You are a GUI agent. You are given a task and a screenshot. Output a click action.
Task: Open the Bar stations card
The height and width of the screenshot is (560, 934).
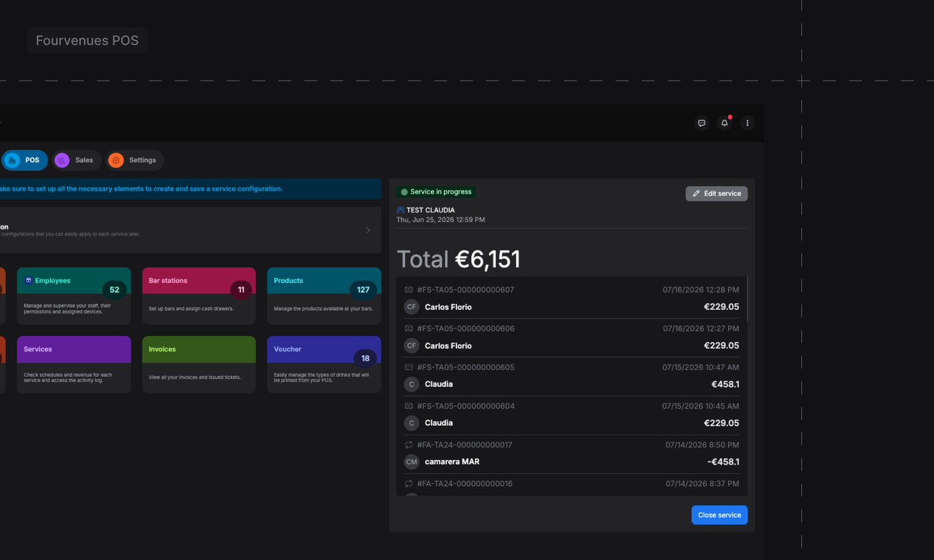199,296
